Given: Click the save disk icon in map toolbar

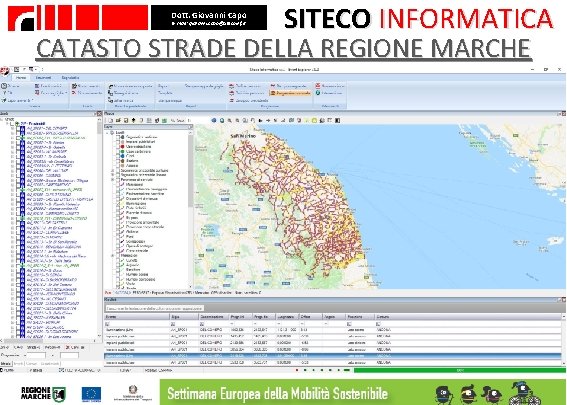Looking at the screenshot, I should pos(126,120).
